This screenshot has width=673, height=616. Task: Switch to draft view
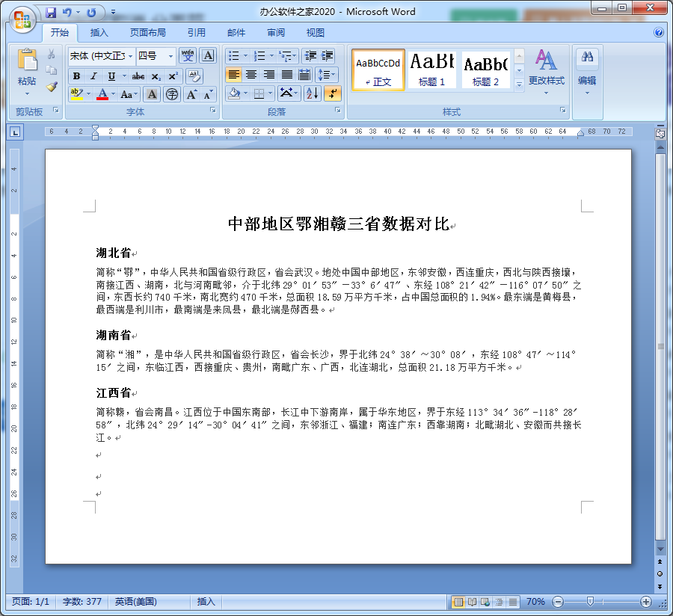[x=513, y=602]
